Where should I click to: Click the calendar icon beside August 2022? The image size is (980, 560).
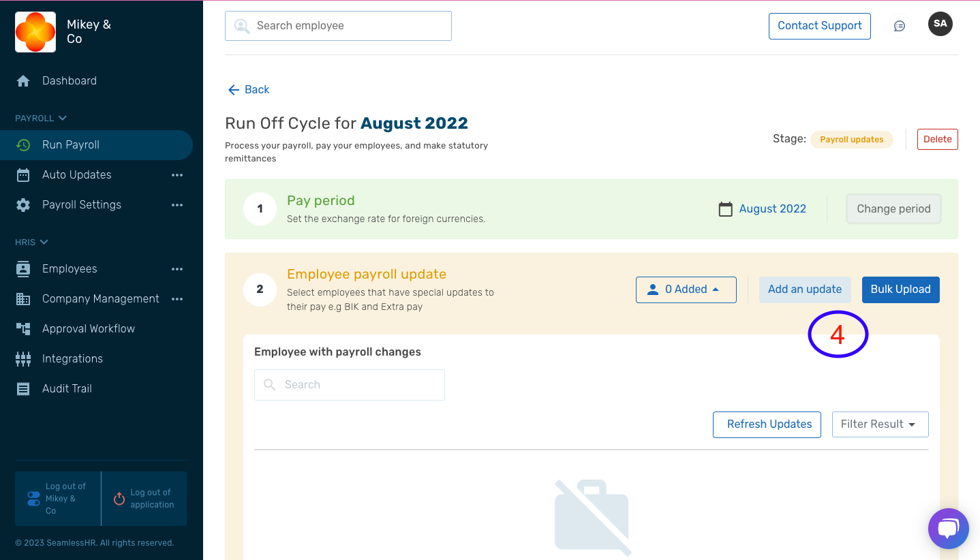[x=725, y=208]
